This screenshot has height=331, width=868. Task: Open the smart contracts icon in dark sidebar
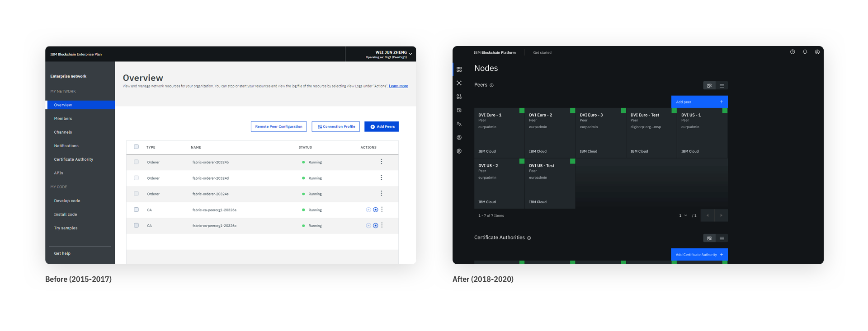click(459, 97)
